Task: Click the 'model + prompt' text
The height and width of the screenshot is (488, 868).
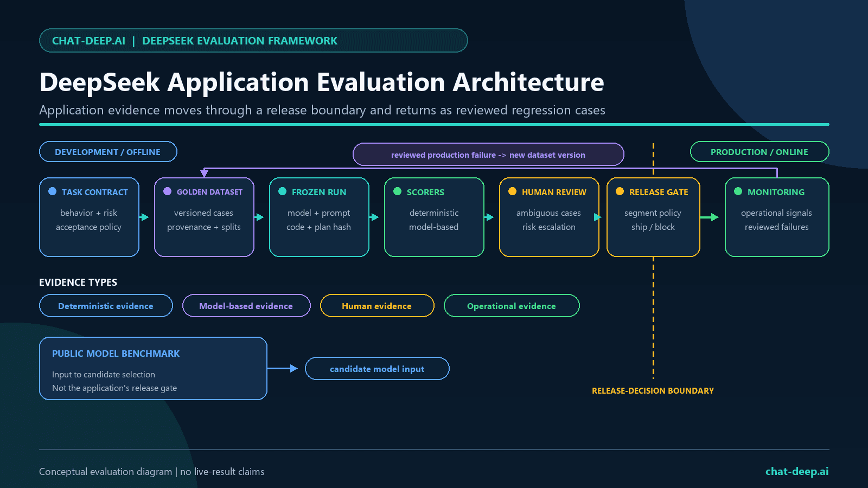Action: click(x=318, y=213)
